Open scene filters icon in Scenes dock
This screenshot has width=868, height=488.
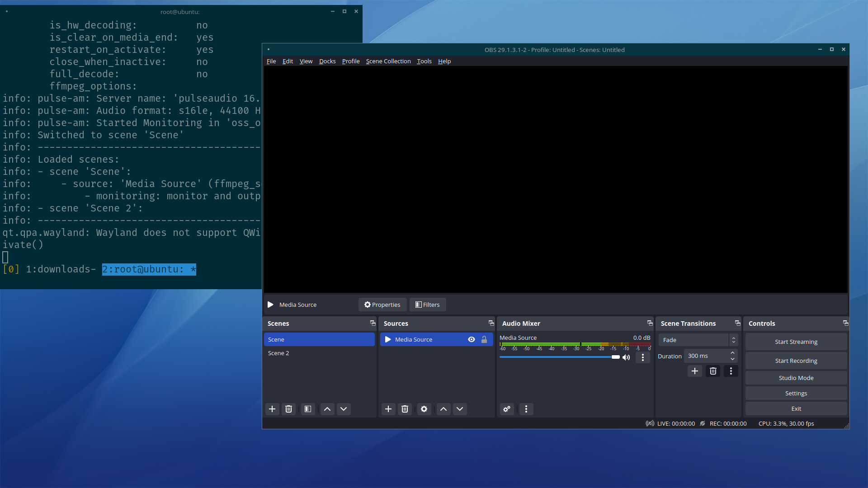pos(308,409)
